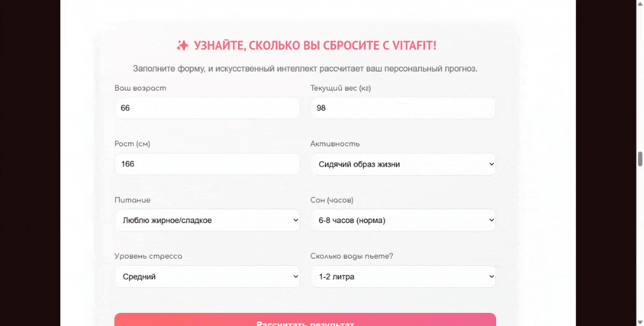Select the height field with value 166

click(x=207, y=164)
